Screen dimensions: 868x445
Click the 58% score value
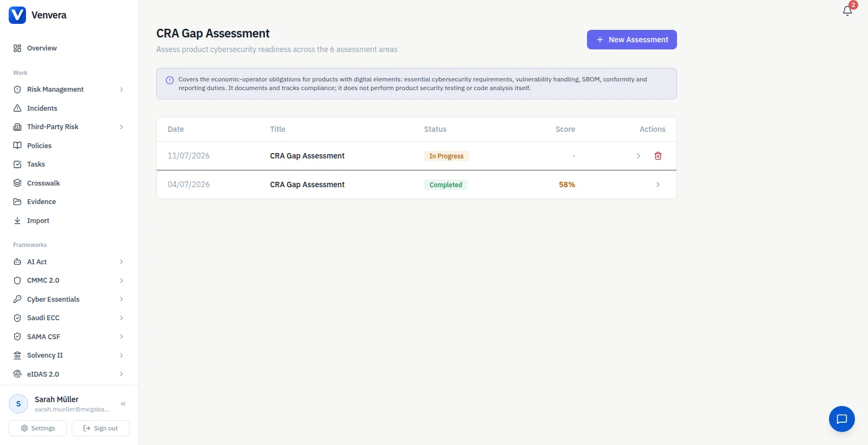pos(567,185)
